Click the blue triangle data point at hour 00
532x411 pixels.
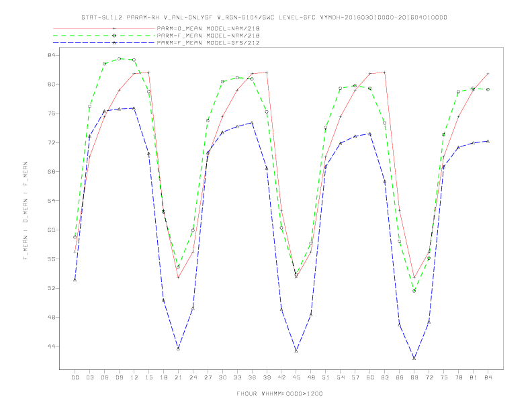75,280
